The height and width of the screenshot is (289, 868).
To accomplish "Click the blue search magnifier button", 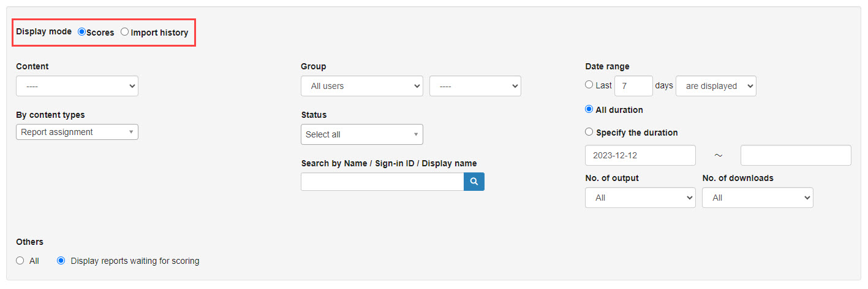I will (474, 182).
